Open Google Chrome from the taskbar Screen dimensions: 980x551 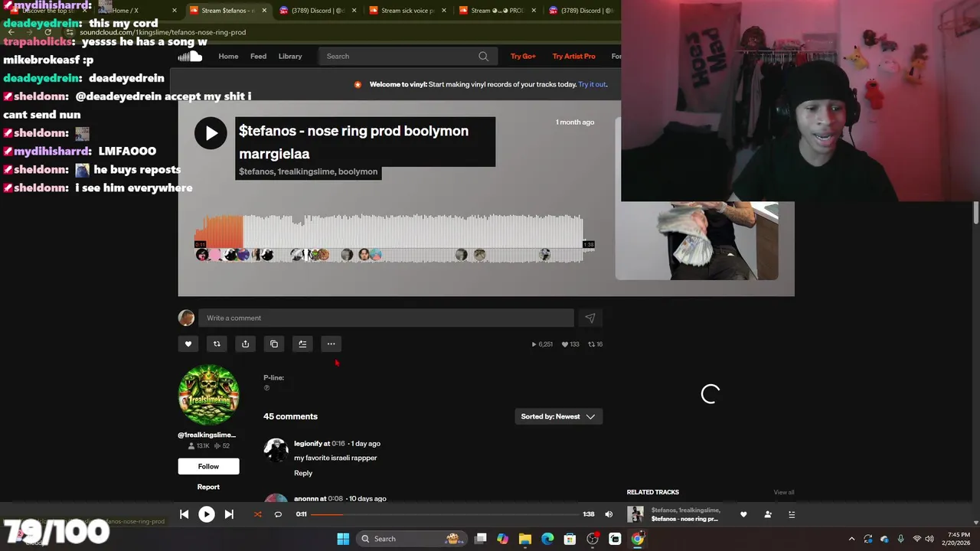[x=637, y=539]
